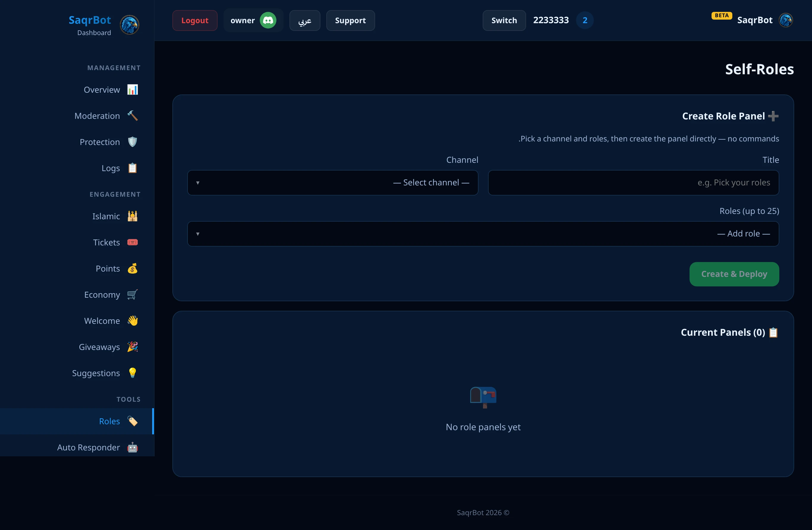Click the clipboard icon by Current Panels
This screenshot has height=530, width=812.
click(773, 332)
